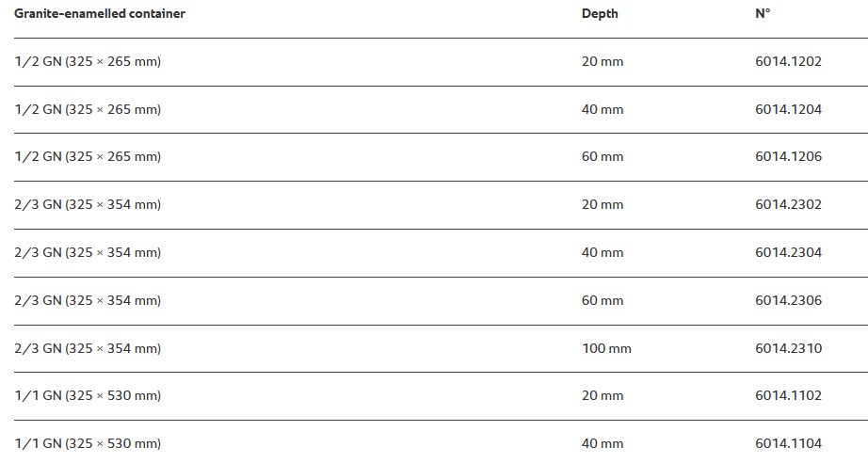Select the 20 mm depth in the 6014.2302 row
This screenshot has height=463, width=868.
tap(603, 204)
